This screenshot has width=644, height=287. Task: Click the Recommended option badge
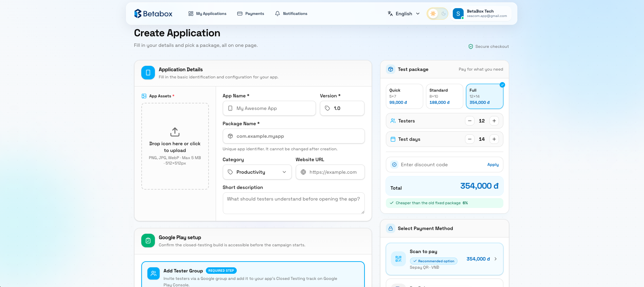pos(434,261)
